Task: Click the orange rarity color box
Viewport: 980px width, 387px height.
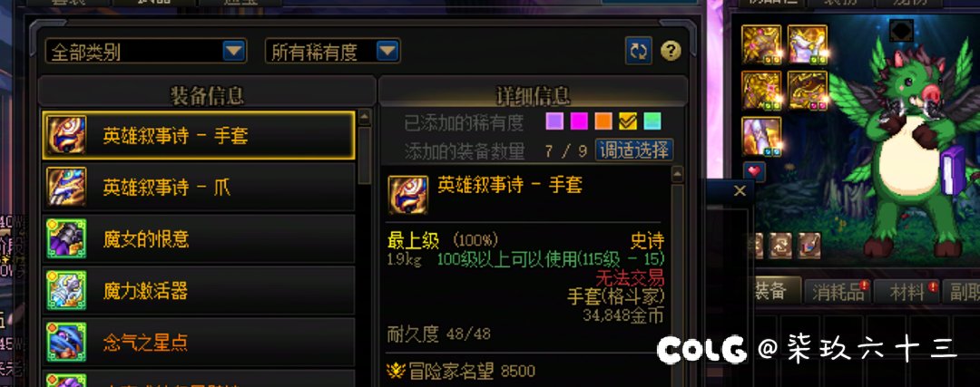Action: 603,121
